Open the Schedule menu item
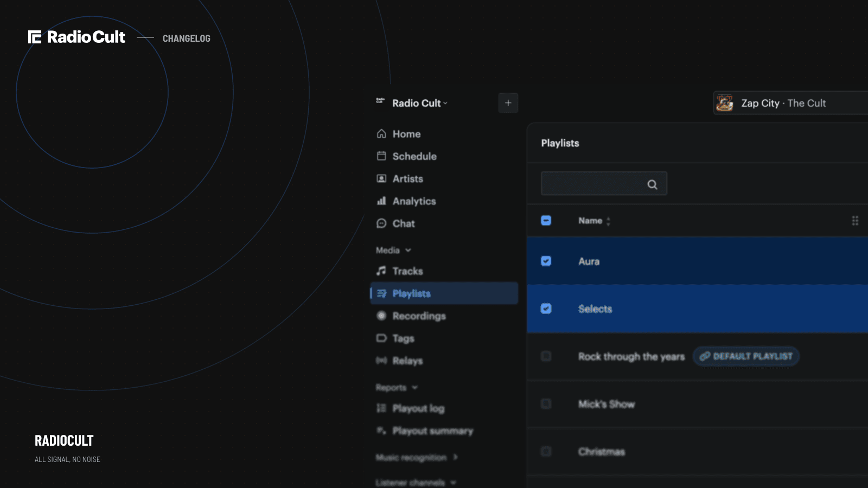Image resolution: width=868 pixels, height=488 pixels. (x=414, y=156)
